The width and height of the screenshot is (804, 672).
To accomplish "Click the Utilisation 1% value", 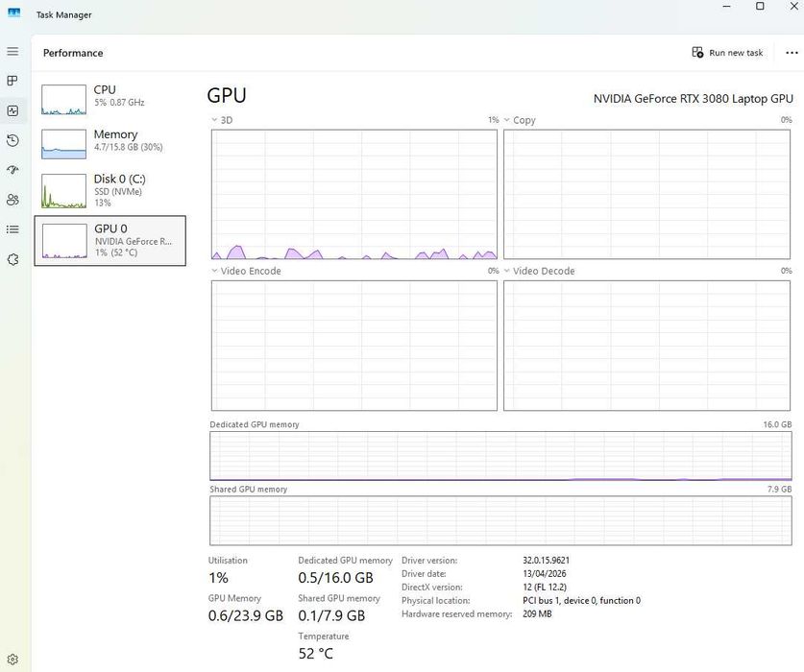I will tap(218, 578).
